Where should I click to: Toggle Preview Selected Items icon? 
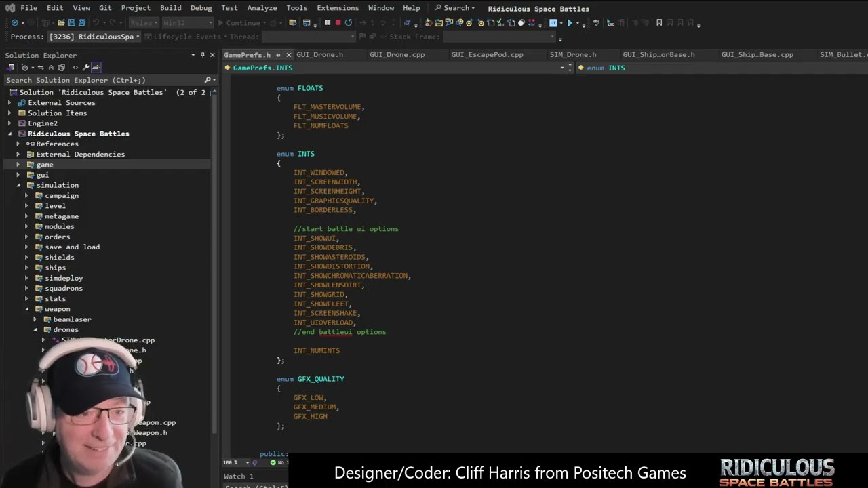(96, 68)
